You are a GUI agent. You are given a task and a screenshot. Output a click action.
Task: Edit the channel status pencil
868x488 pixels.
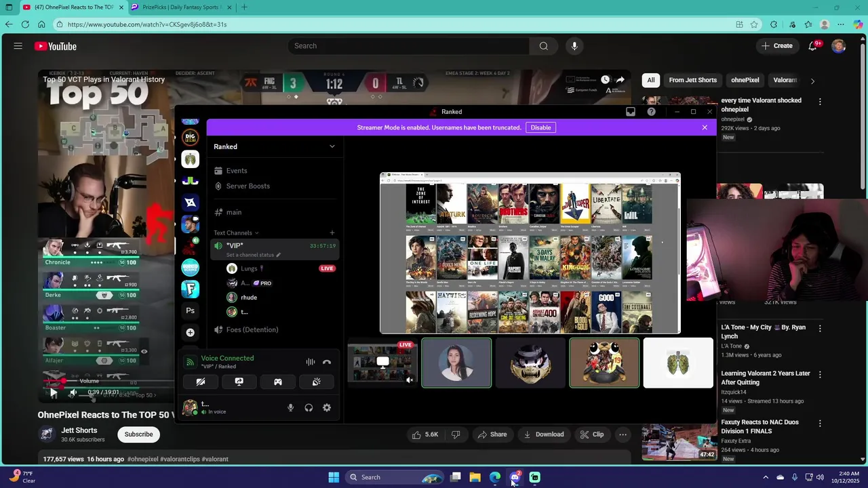[x=278, y=255]
